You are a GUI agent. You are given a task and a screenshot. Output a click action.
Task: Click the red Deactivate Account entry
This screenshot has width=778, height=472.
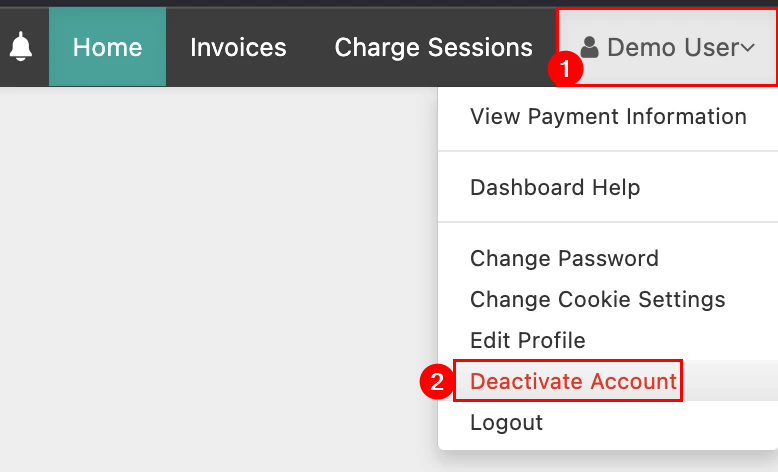coord(573,381)
